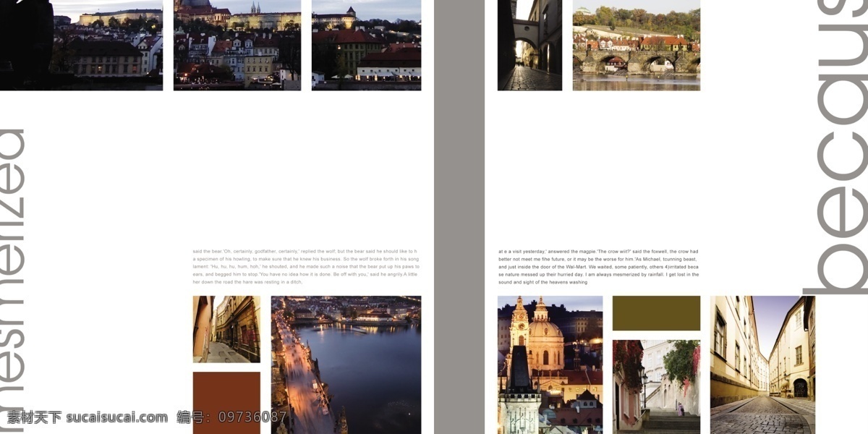The height and width of the screenshot is (434, 868).
Task: Click the hilltop cathedral old town photo
Action: click(x=237, y=45)
